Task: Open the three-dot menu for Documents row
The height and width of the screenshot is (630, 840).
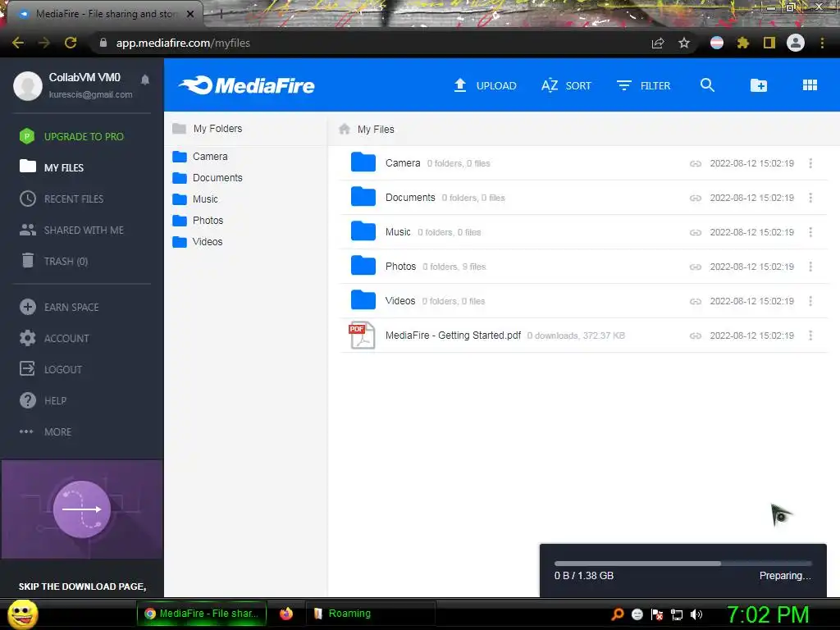Action: (810, 198)
